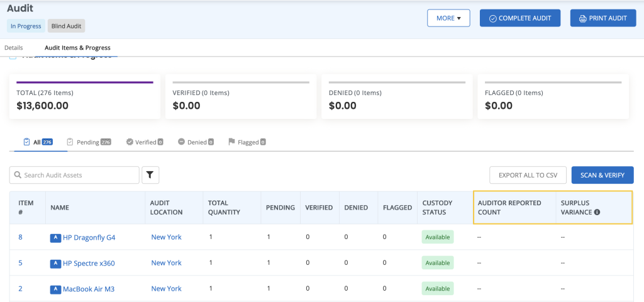Click the FLAGGED column header
The width and height of the screenshot is (644, 302).
point(397,208)
